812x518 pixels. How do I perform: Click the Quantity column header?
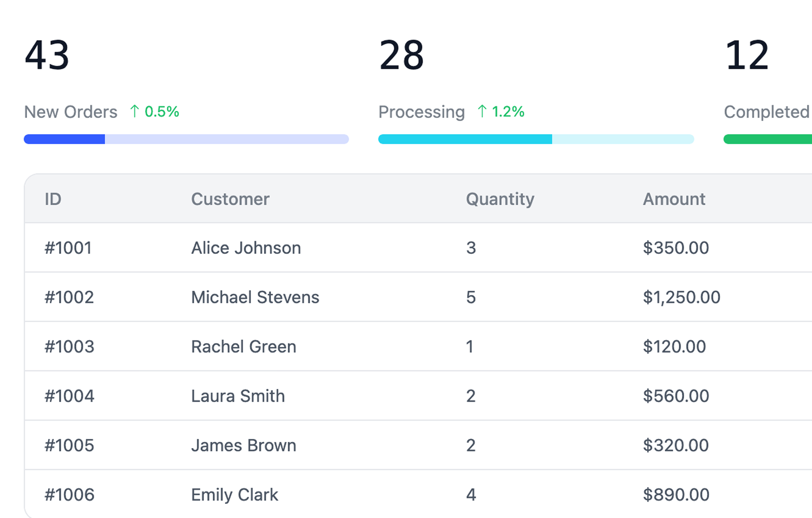point(499,199)
